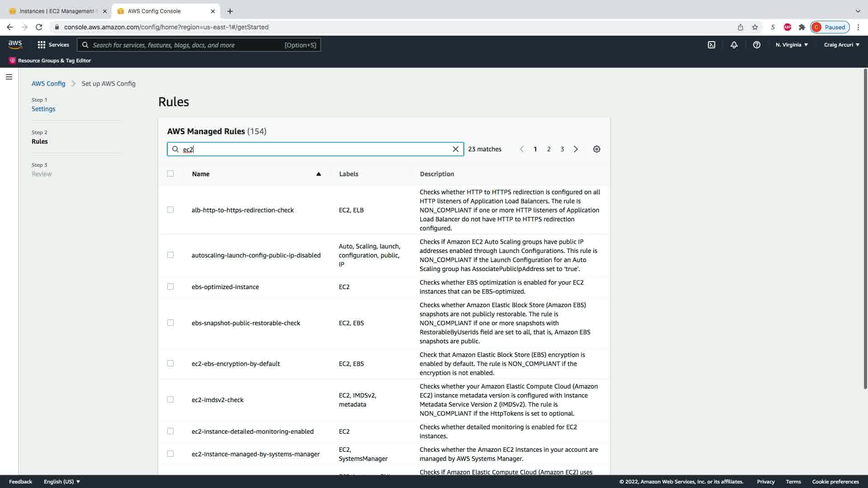This screenshot has width=868, height=488.
Task: Toggle the side navigation hamburger menu
Action: click(9, 77)
